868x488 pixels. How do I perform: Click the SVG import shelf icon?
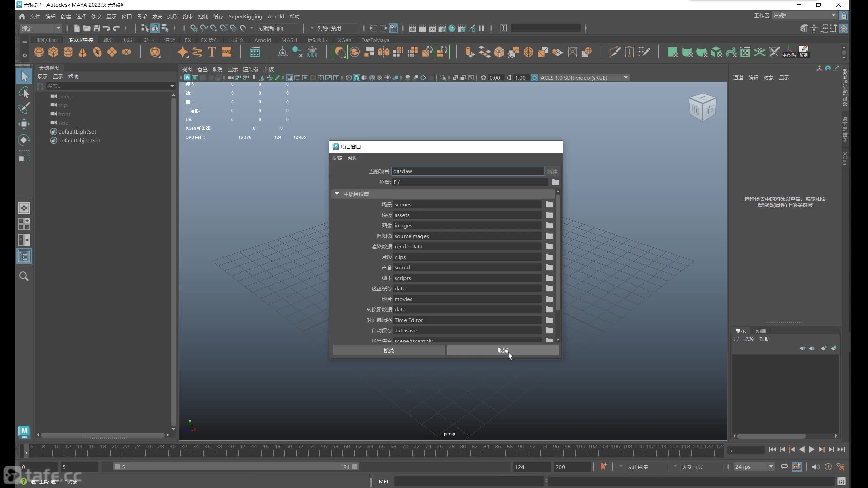click(x=226, y=52)
